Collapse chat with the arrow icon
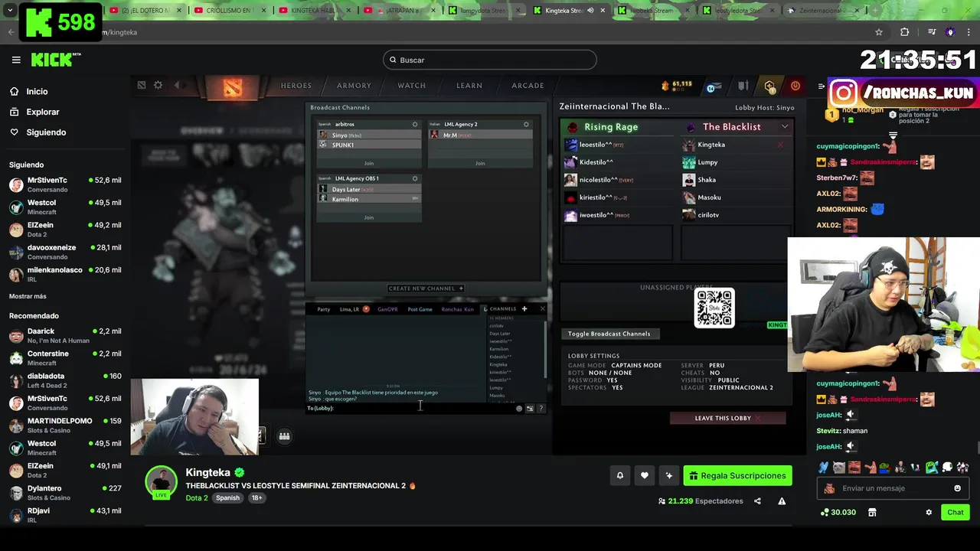The width and height of the screenshot is (980, 551). [822, 86]
